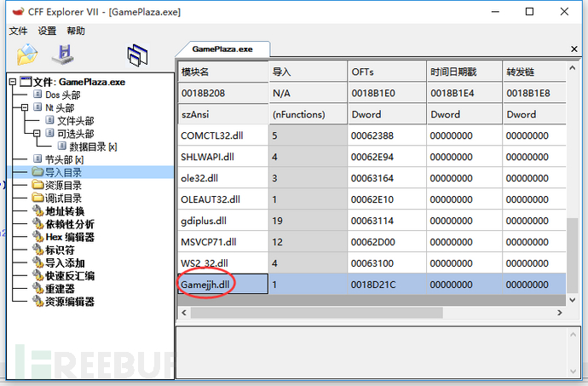Click the table scroll up arrow
This screenshot has height=386, width=588.
(573, 68)
